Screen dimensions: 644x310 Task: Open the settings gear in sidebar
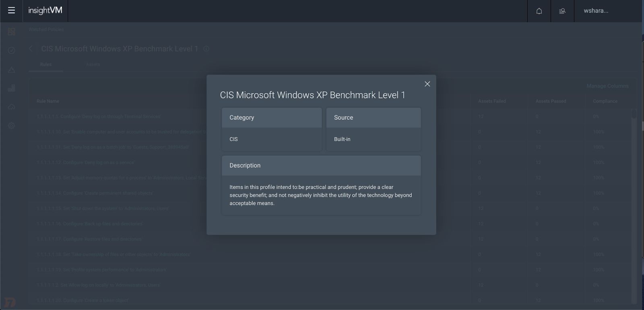click(11, 125)
